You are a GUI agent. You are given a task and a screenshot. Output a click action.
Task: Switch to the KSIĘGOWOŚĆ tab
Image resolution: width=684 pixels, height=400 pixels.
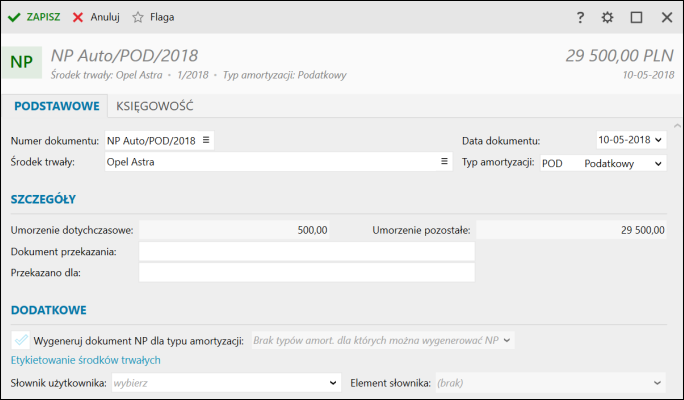point(155,106)
